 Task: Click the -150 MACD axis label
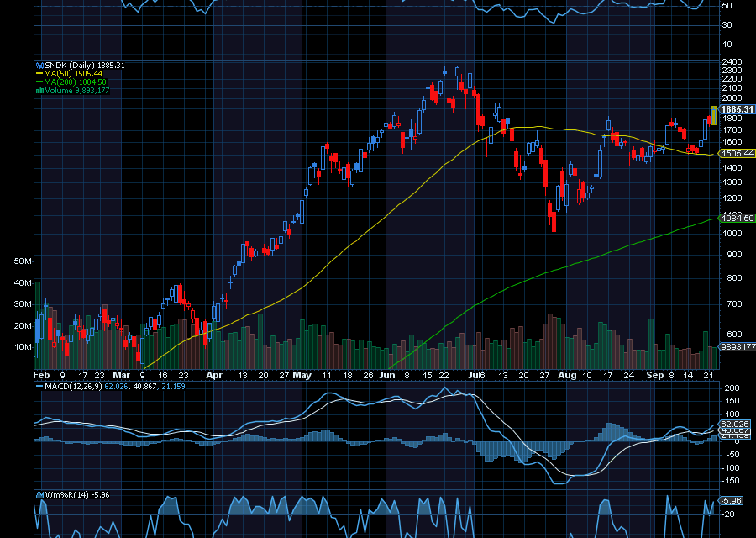click(x=731, y=481)
